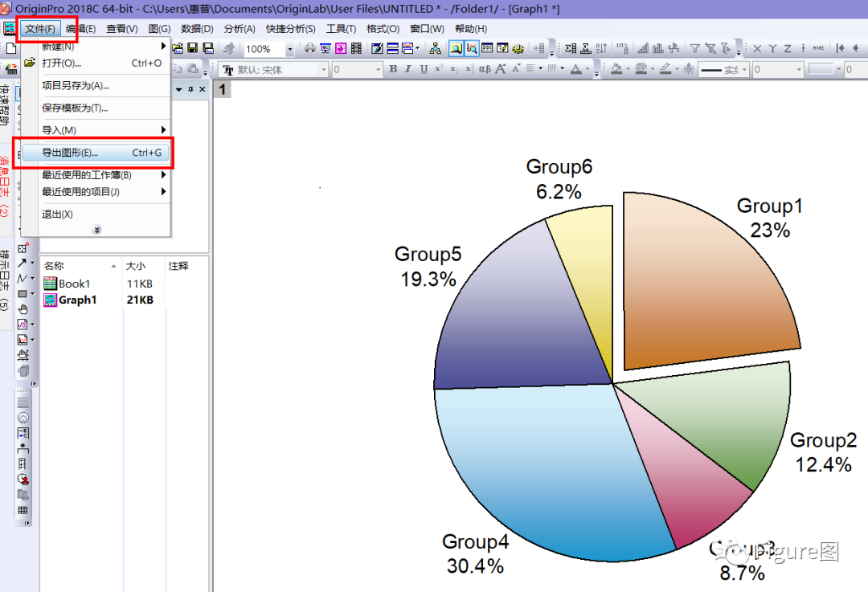Open the fill color bucket dropdown arrow
868x592 pixels.
click(x=628, y=69)
